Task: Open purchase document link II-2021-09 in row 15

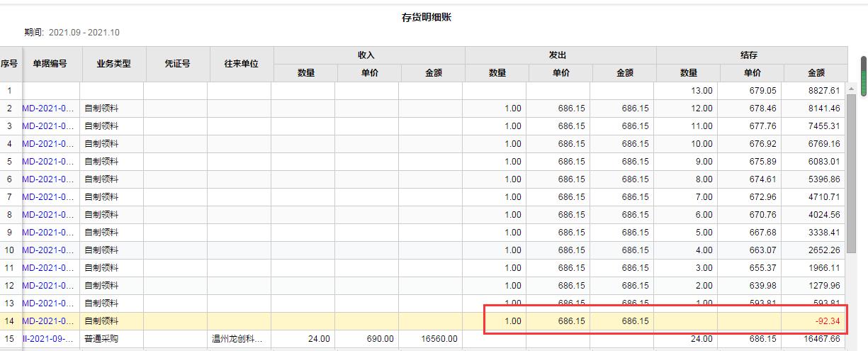Action: click(48, 339)
